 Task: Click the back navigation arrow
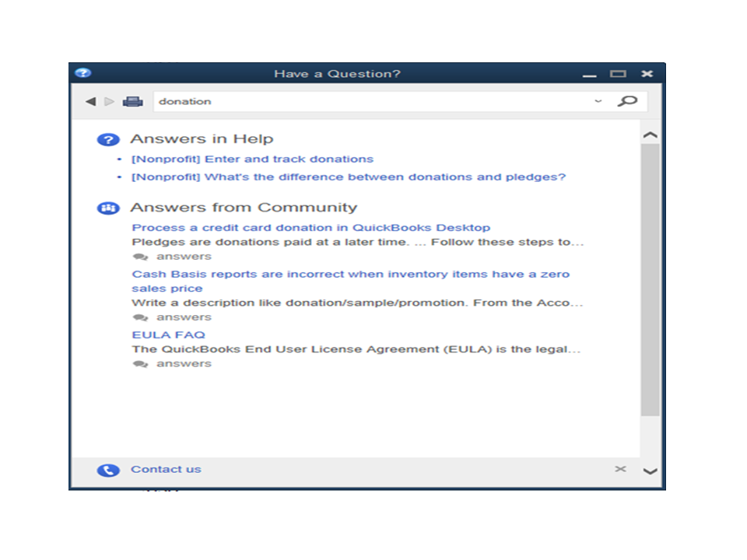[90, 101]
